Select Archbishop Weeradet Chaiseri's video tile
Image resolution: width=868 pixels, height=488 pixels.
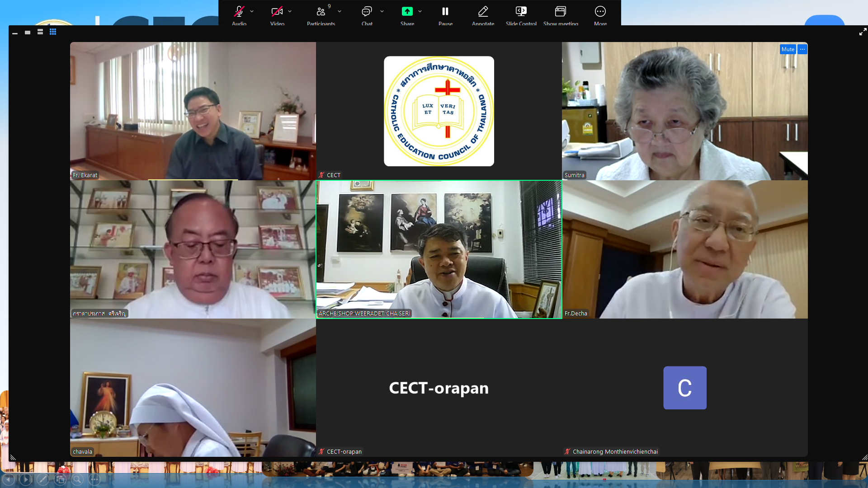point(439,249)
